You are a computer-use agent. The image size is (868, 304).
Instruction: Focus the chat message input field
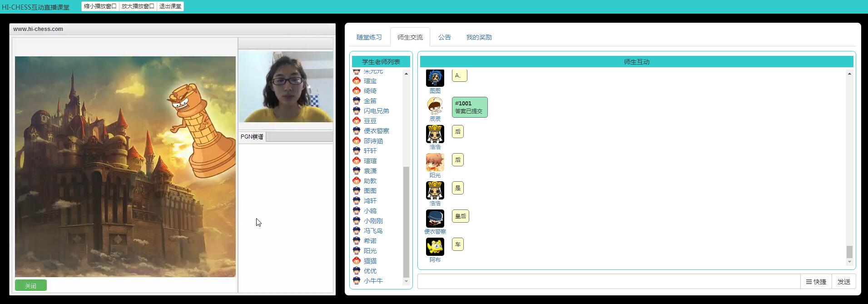point(609,281)
